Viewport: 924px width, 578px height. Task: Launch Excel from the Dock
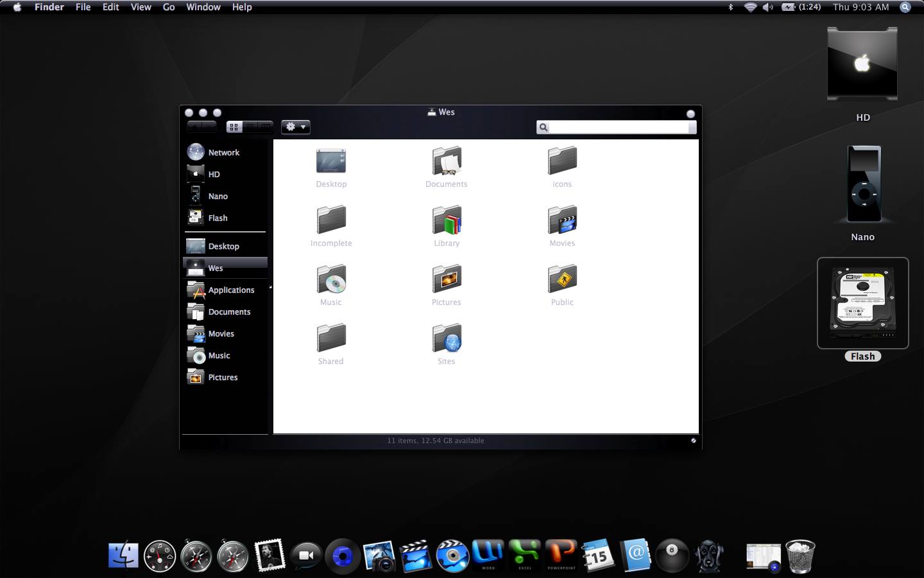[x=525, y=555]
